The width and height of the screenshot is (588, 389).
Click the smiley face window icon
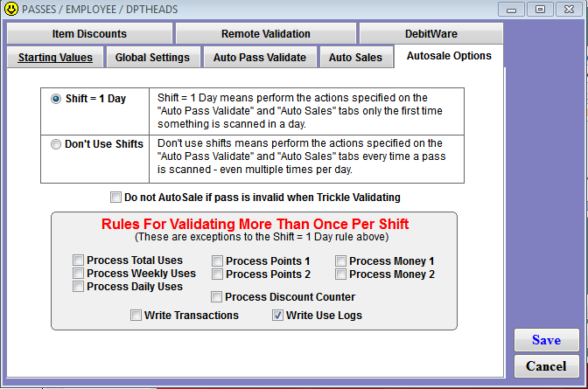click(x=11, y=9)
